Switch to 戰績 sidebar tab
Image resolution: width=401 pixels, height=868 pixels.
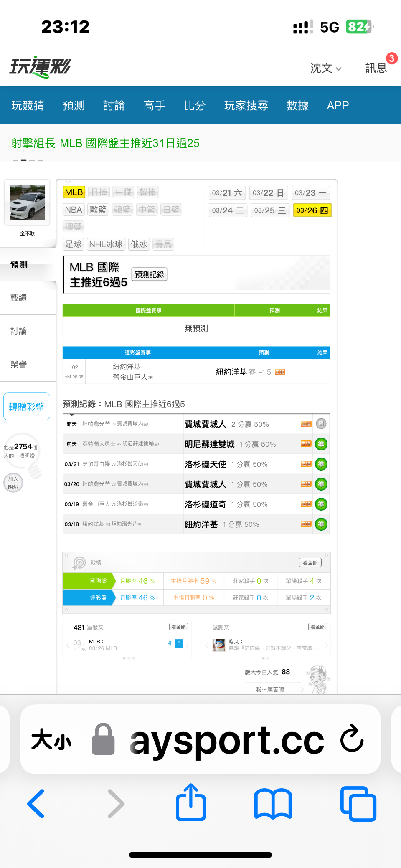click(19, 298)
